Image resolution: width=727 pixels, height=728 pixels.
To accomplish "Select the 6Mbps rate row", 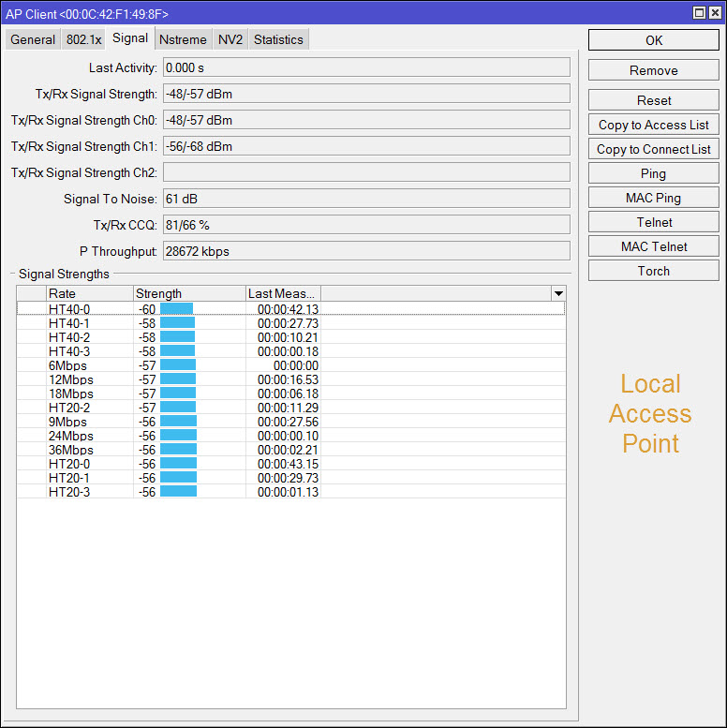I will coord(291,365).
